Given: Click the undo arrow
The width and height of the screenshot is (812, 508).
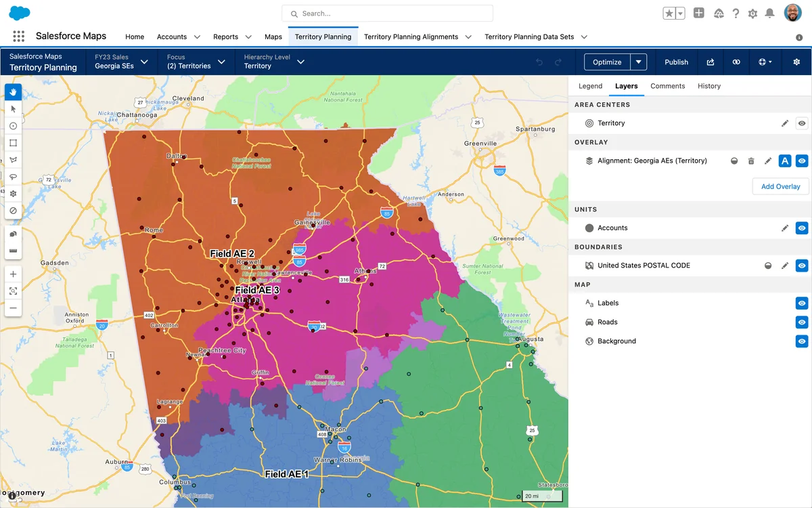Looking at the screenshot, I should point(539,62).
